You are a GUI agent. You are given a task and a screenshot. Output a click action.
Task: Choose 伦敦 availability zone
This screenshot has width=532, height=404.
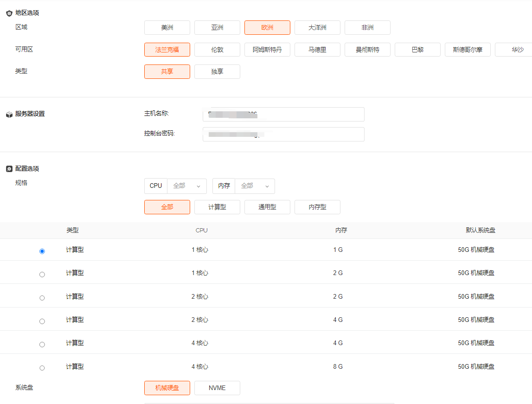(217, 50)
